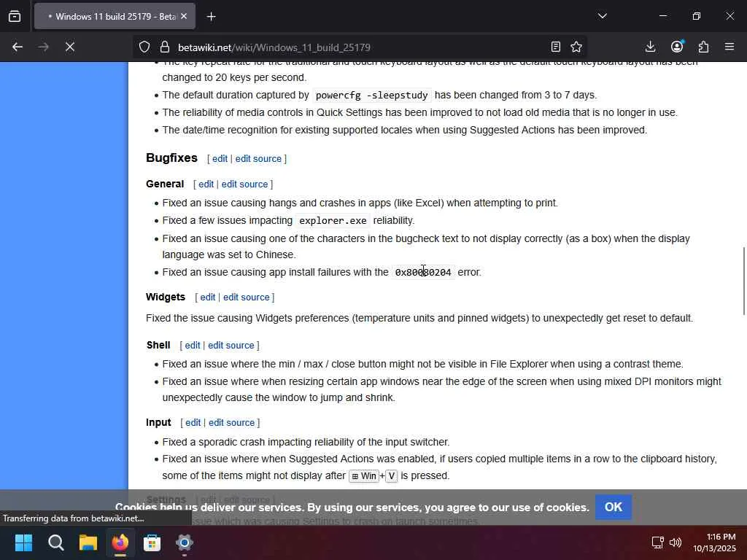The image size is (747, 560).
Task: Open a new tab with plus button
Action: (x=211, y=17)
